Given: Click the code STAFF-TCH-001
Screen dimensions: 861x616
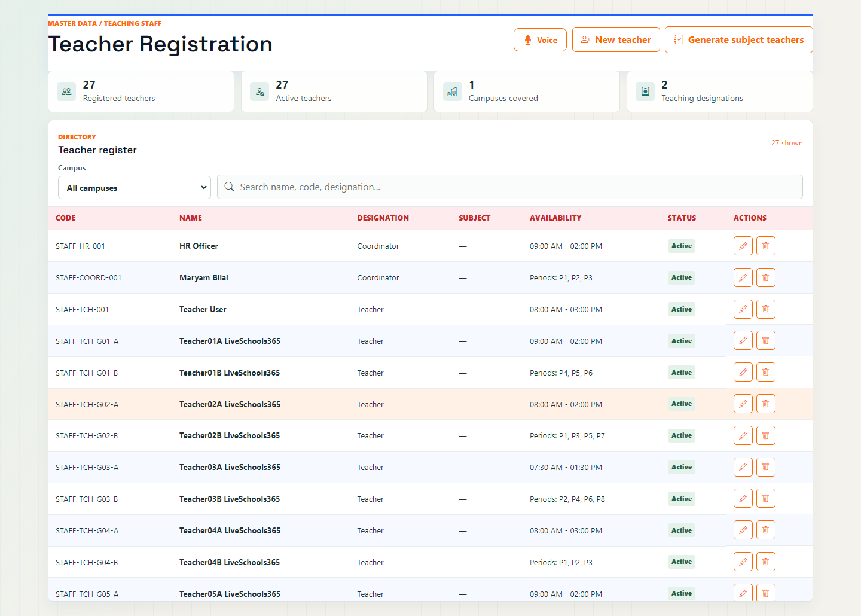Looking at the screenshot, I should pos(83,309).
